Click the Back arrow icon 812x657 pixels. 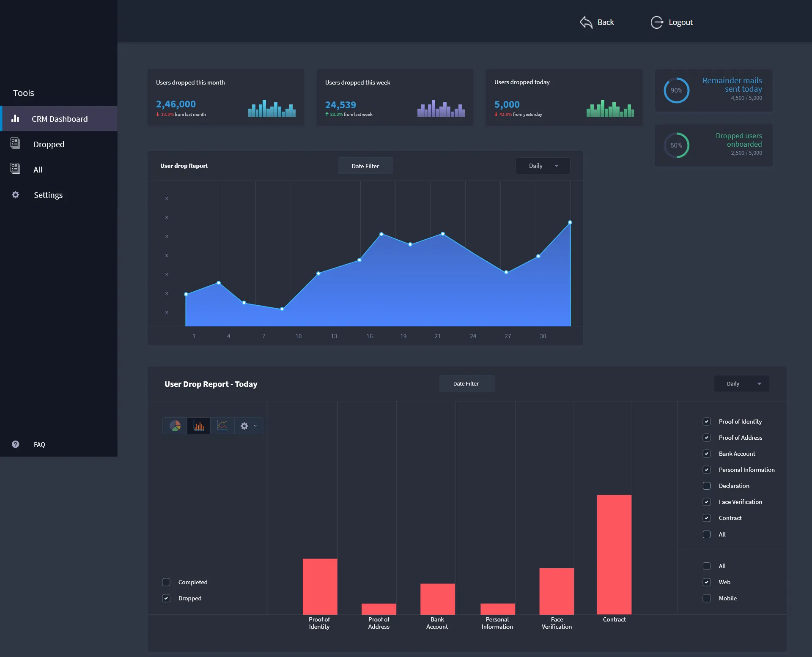pos(586,22)
